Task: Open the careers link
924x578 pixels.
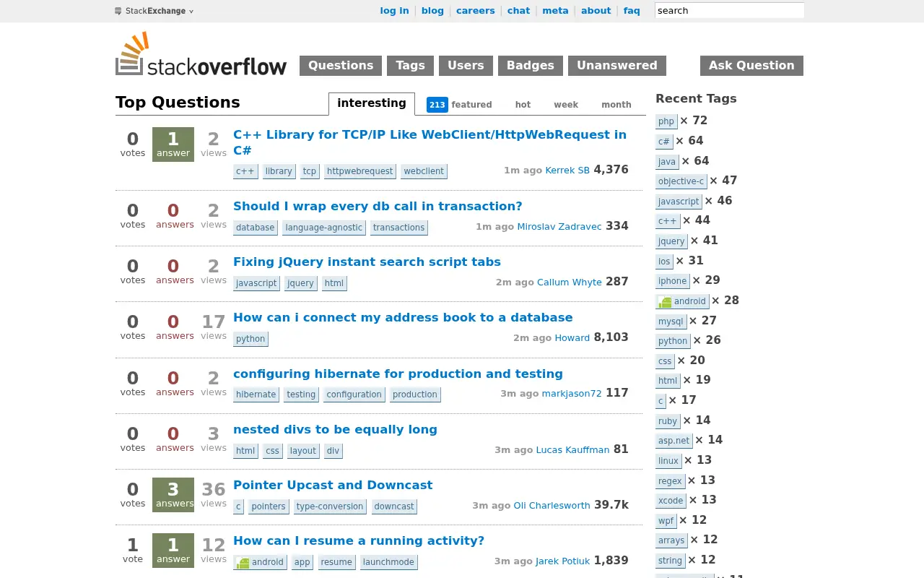Action: [476, 11]
